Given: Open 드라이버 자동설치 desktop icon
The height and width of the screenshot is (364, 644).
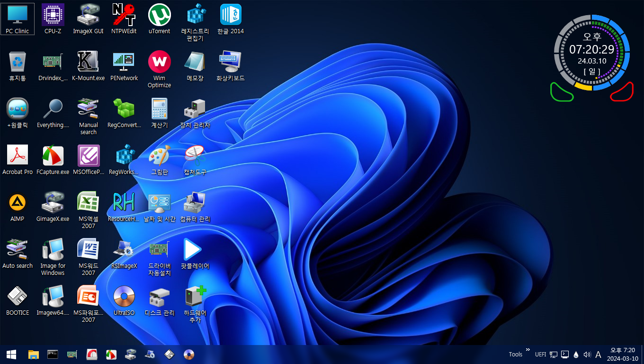Looking at the screenshot, I should [160, 257].
